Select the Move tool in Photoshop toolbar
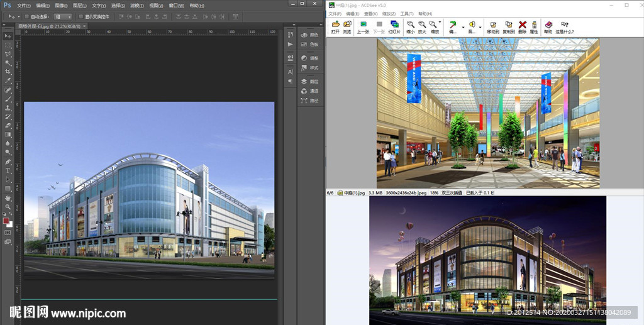 coord(8,36)
